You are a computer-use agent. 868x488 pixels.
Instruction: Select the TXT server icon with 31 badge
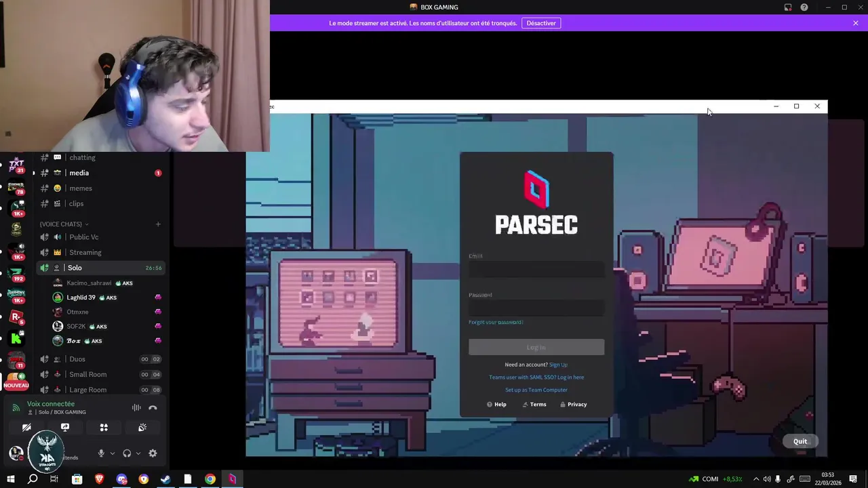coord(16,165)
